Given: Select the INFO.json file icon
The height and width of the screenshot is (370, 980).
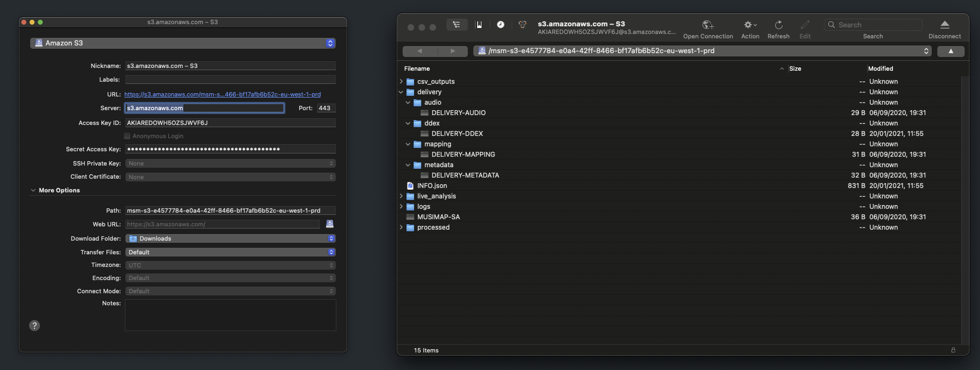Looking at the screenshot, I should 410,186.
